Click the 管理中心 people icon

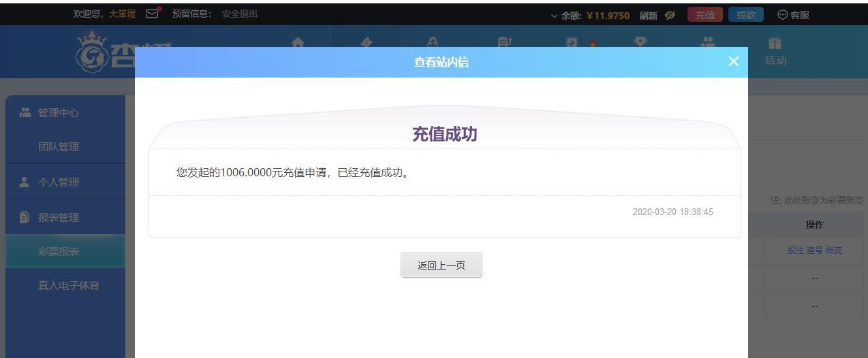pyautogui.click(x=25, y=112)
